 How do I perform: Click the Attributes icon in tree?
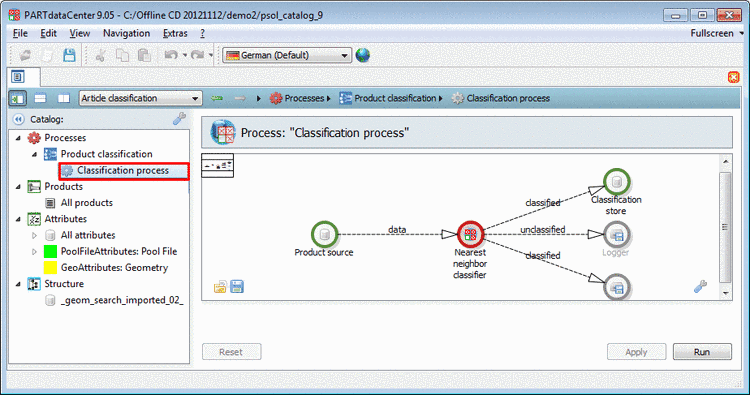click(34, 219)
